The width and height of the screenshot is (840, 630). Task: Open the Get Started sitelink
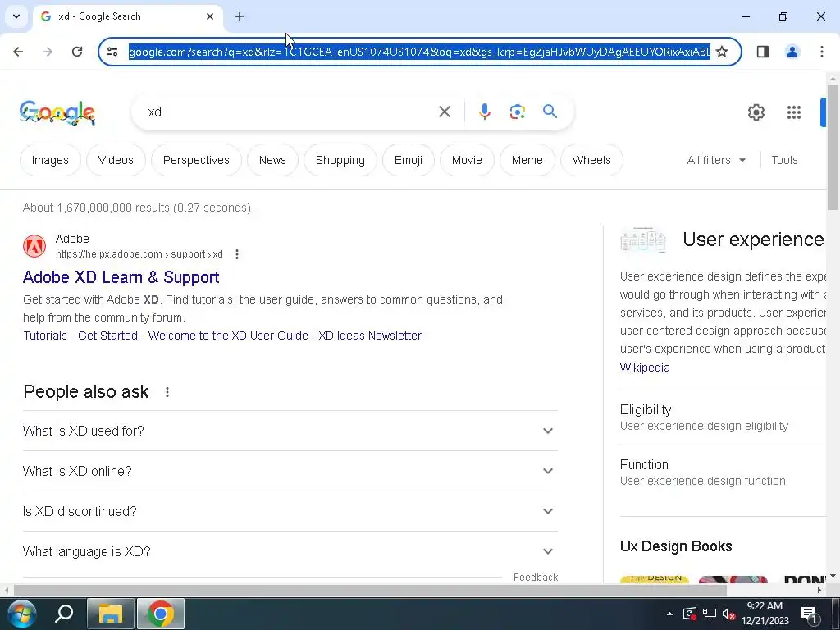(x=107, y=336)
